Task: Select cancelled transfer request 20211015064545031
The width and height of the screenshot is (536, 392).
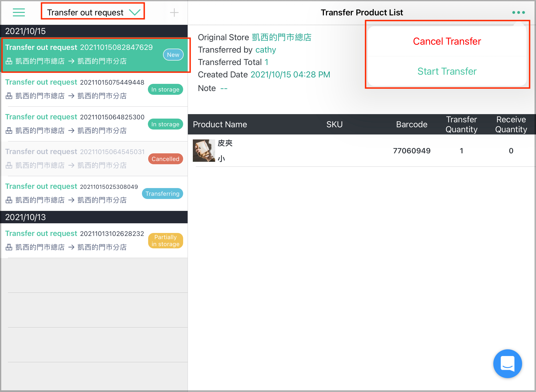Action: click(x=94, y=159)
